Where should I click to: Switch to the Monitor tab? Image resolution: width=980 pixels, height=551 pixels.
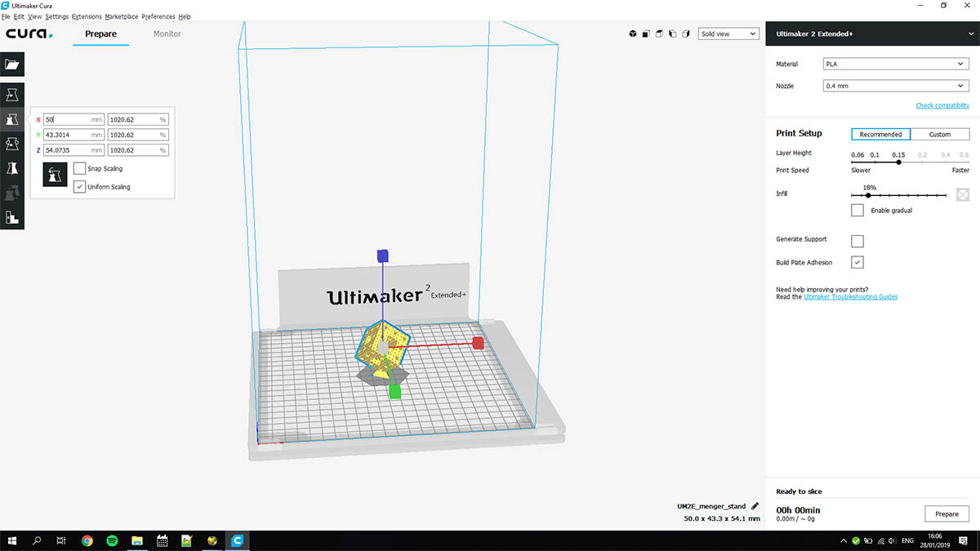(167, 33)
